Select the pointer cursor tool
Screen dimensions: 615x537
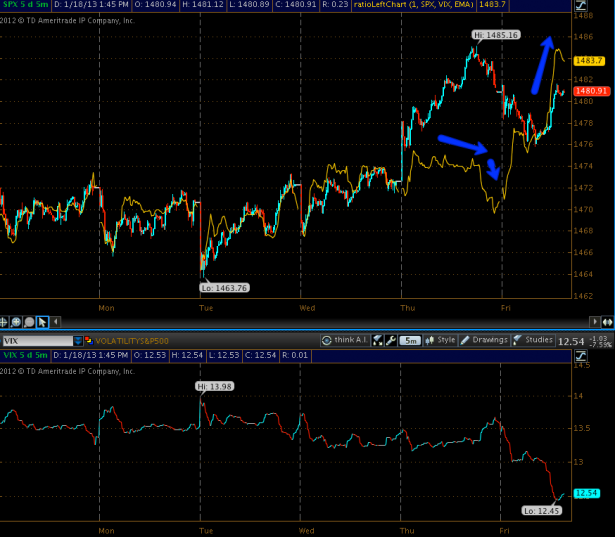pos(42,322)
